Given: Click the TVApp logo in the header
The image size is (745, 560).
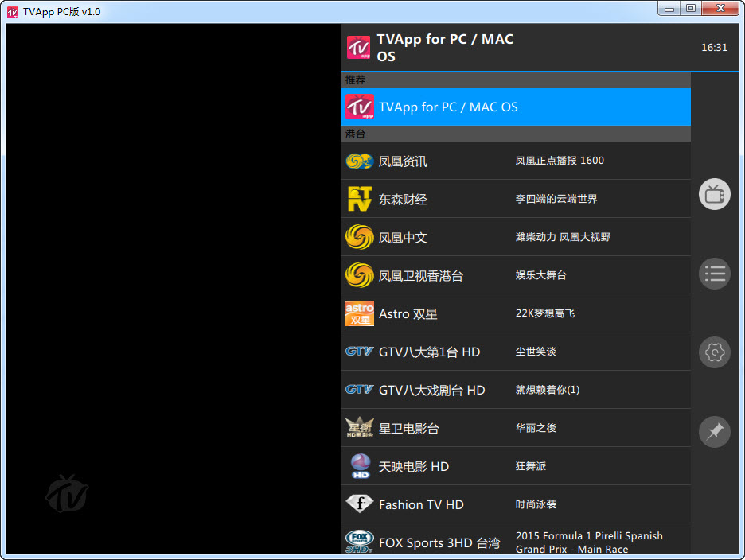Looking at the screenshot, I should [359, 48].
